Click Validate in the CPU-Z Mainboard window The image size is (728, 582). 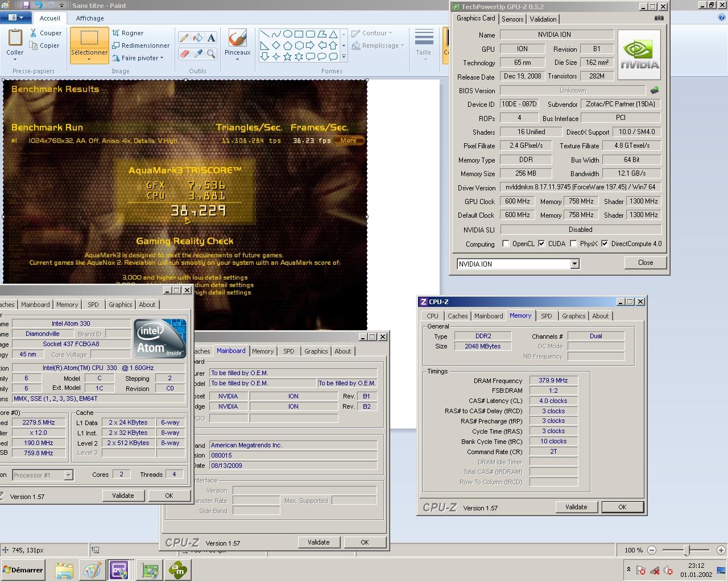[318, 542]
